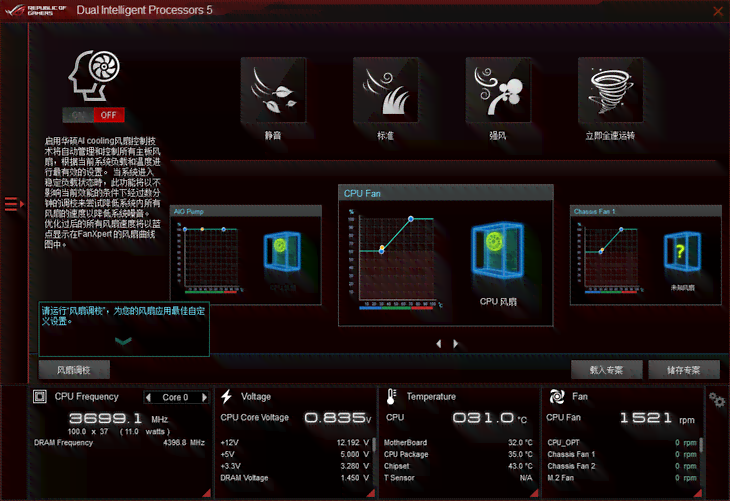
Task: Click the CPU Core Voltage 0.835 value
Action: tap(338, 418)
